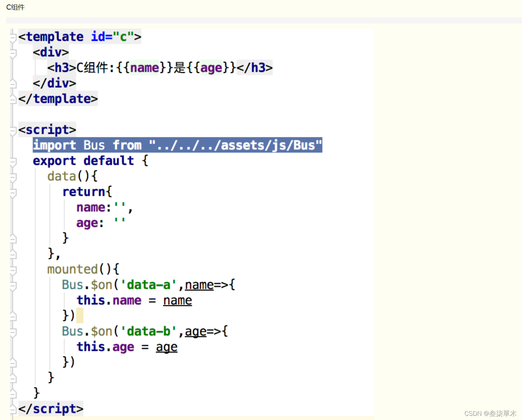Click the 'this.name = name' assignment line
This screenshot has width=522, height=420.
point(134,300)
